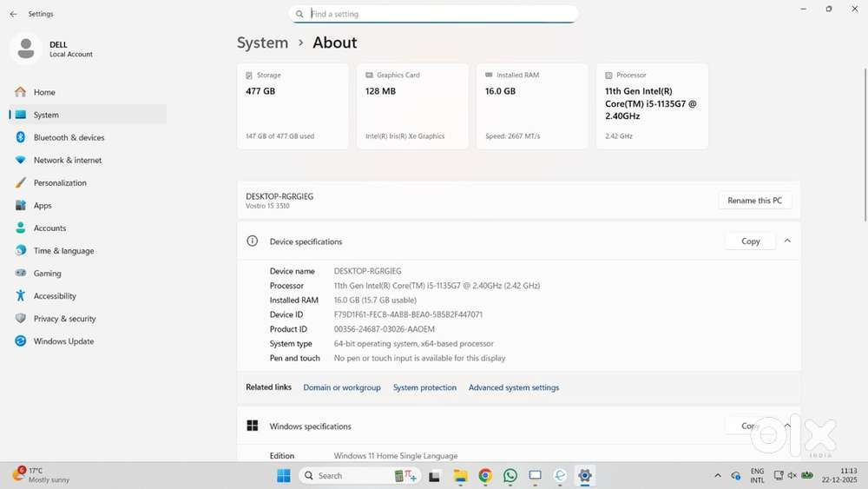The height and width of the screenshot is (489, 868).
Task: Click the Bluetooth & devices icon in sidebar
Action: 20,137
